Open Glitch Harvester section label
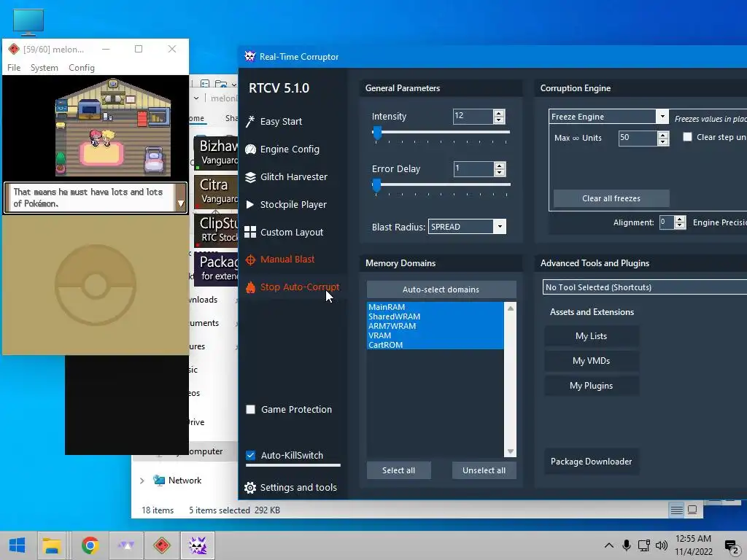747x560 pixels. pyautogui.click(x=293, y=176)
